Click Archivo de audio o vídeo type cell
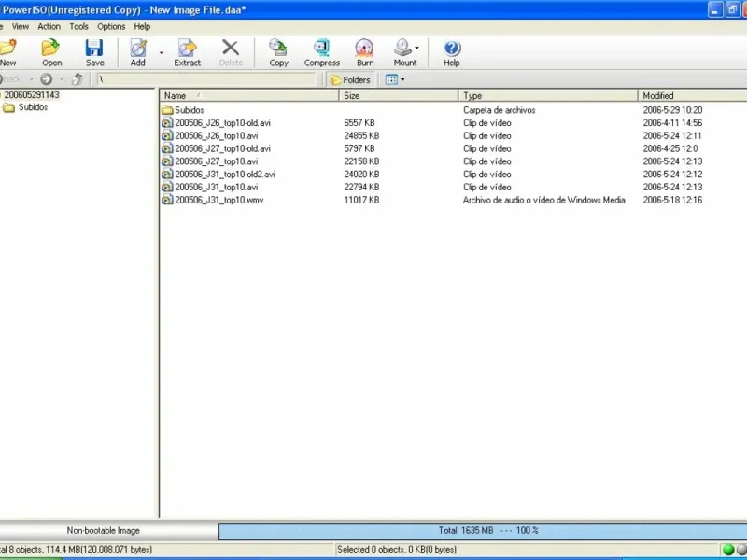 (544, 200)
